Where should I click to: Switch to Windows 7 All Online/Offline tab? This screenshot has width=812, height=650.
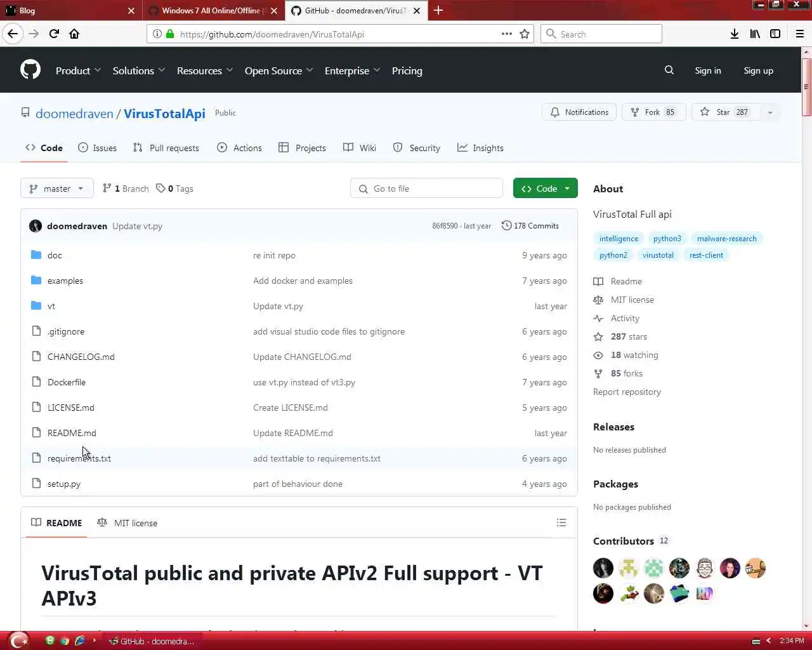[x=212, y=10]
